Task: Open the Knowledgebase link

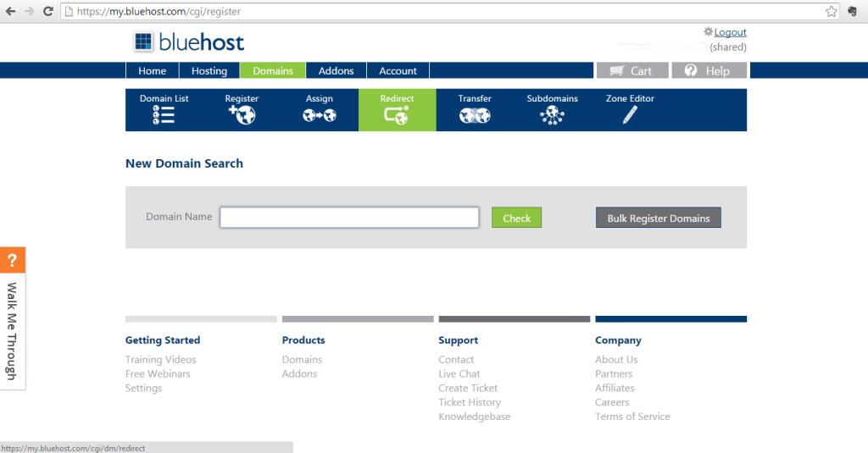Action: pos(475,417)
